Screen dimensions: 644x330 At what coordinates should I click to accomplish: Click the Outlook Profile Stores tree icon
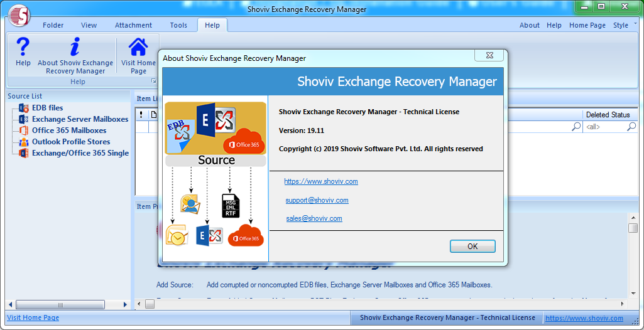[24, 142]
